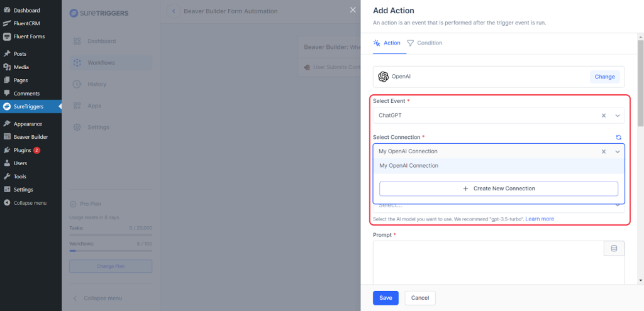Clear the ChatGPT event selection
Viewport: 644px width, 311px height.
(x=604, y=116)
